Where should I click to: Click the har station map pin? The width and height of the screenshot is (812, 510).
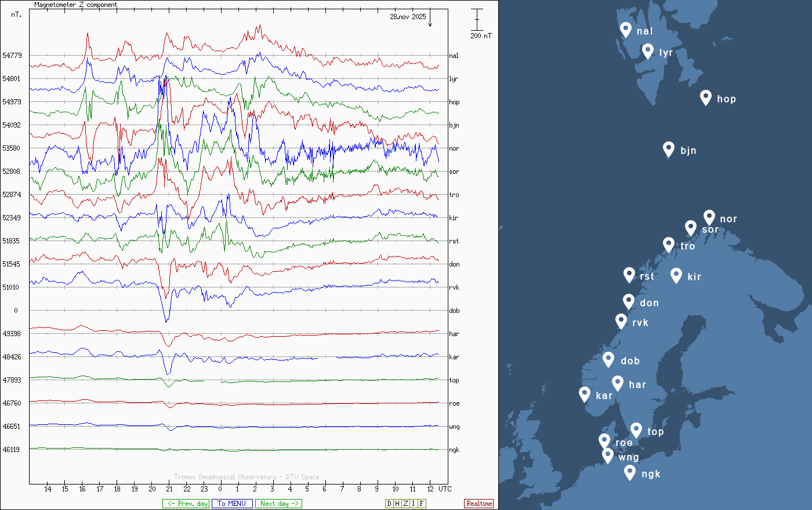click(618, 383)
